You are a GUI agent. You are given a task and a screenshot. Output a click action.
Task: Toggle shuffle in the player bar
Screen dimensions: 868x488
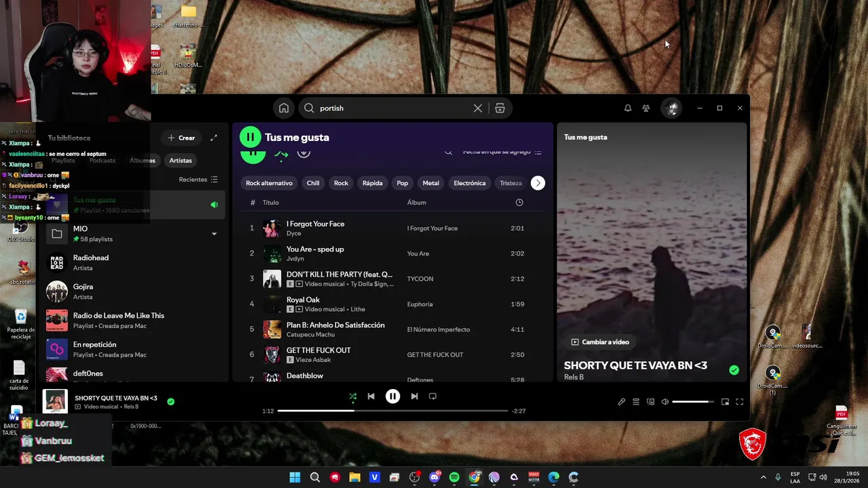[353, 396]
